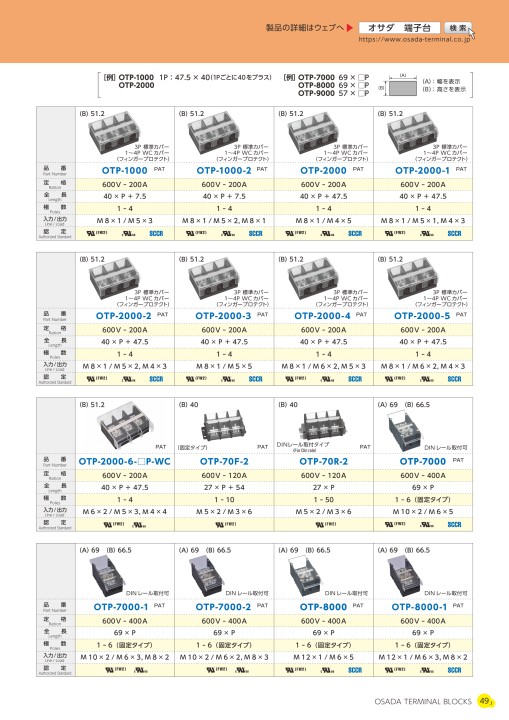Viewport: 509px width, 720px height.
Task: Click the SCCR icon under OTP-8000
Action: point(355,670)
